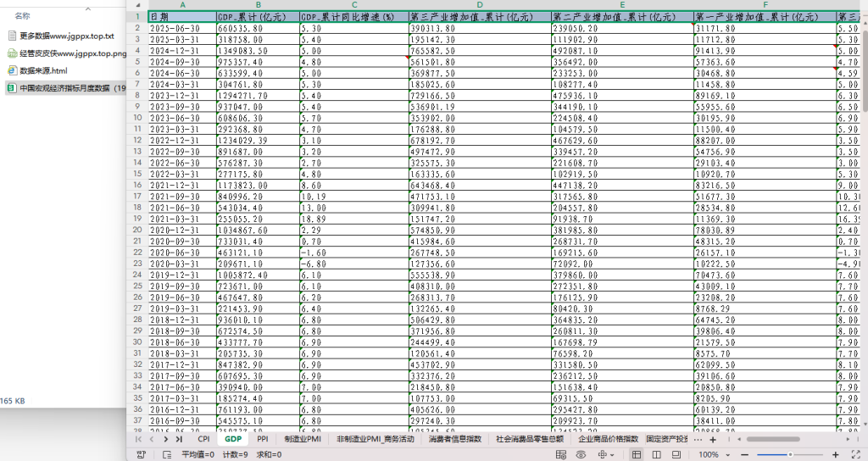Go to the last sheet using navigation arrow

pyautogui.click(x=179, y=439)
